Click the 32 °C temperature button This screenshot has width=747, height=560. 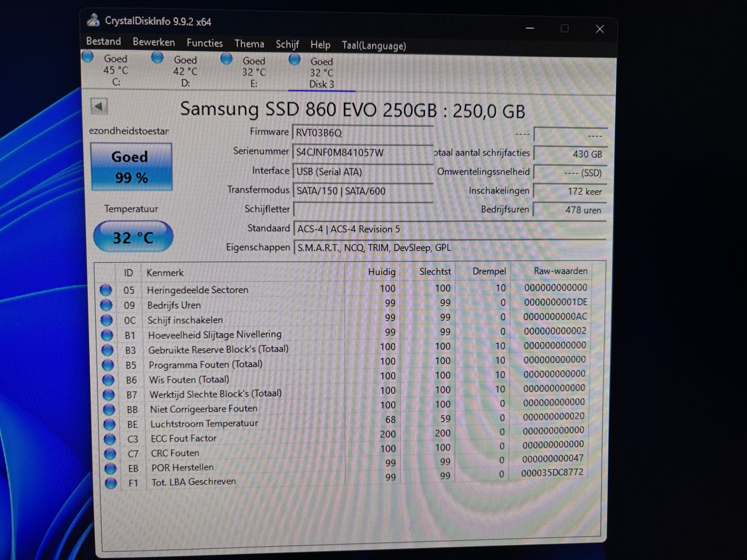click(x=133, y=237)
